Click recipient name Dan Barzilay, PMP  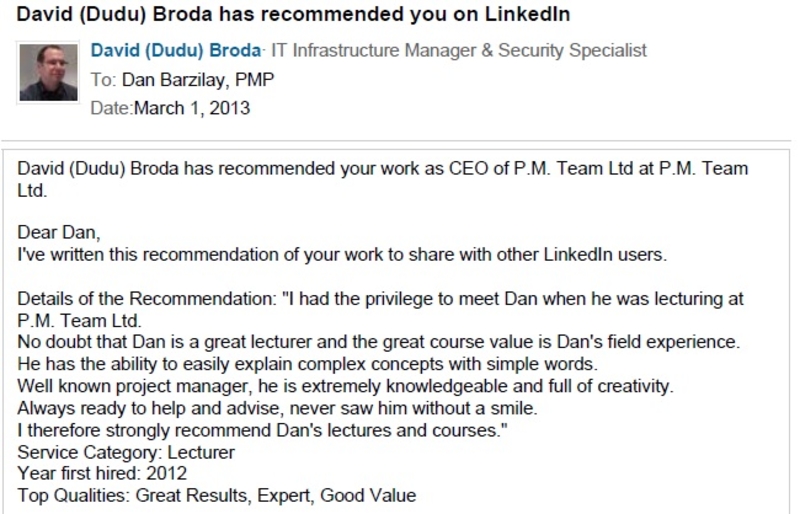[x=198, y=80]
